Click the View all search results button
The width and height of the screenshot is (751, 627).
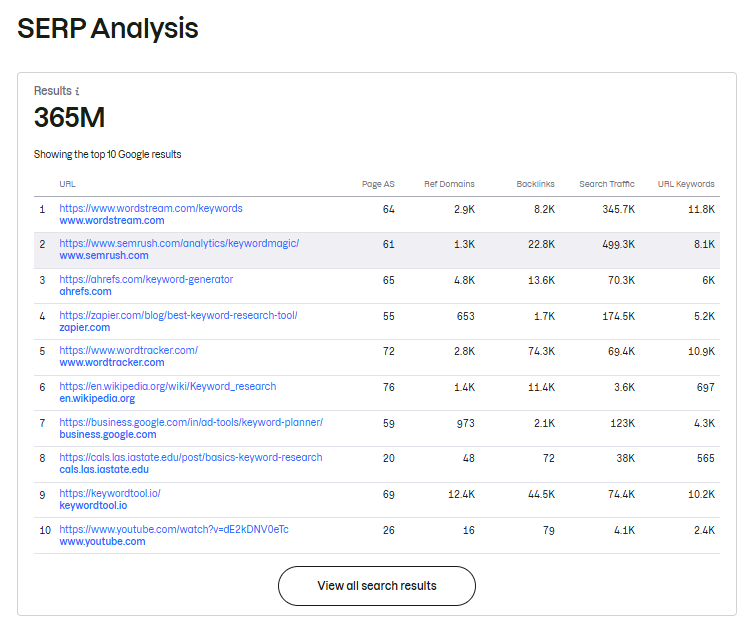(377, 585)
